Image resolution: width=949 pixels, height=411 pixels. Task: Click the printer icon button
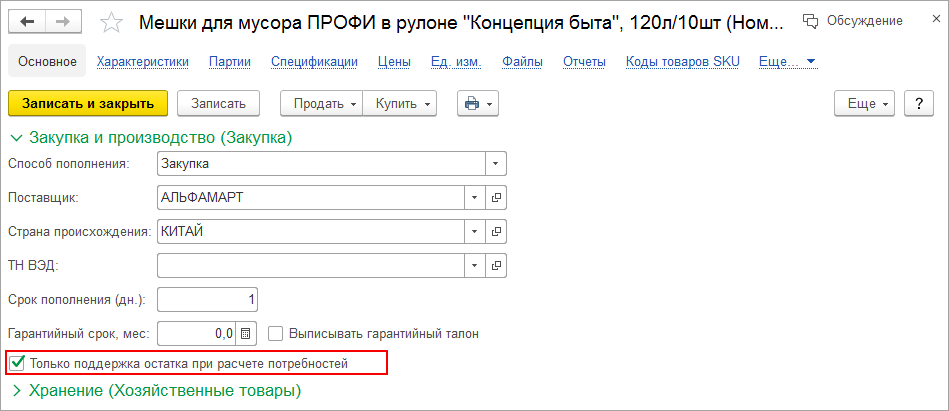click(477, 103)
